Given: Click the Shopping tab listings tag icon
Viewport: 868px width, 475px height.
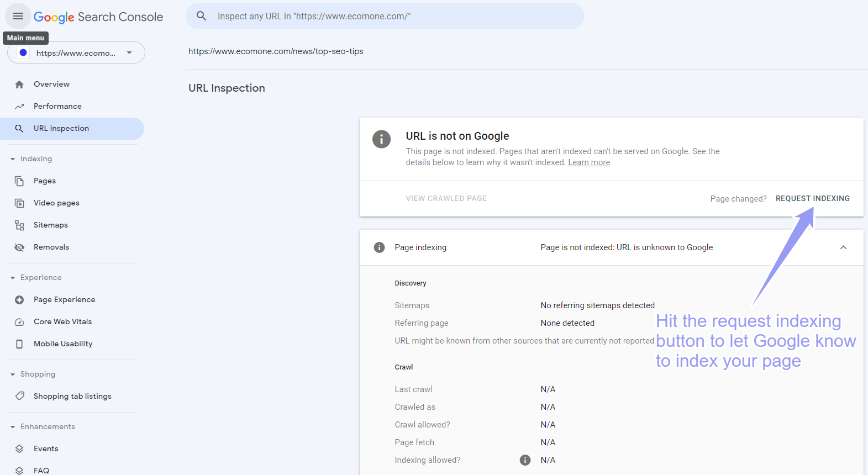Looking at the screenshot, I should click(20, 396).
